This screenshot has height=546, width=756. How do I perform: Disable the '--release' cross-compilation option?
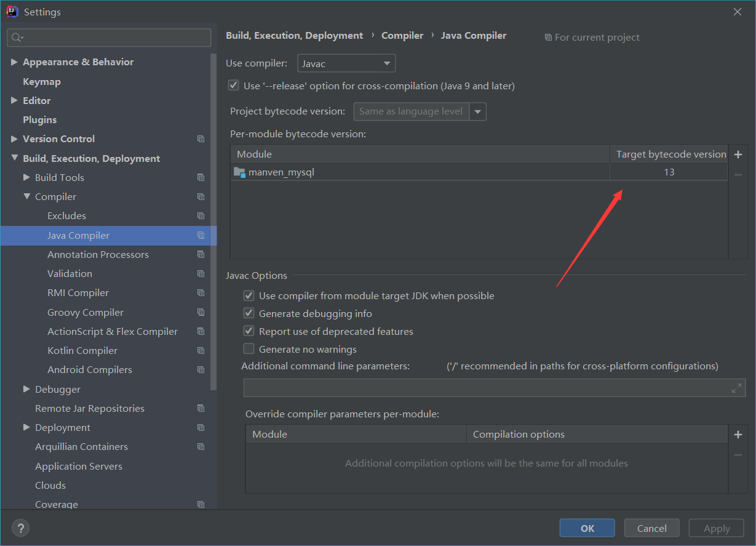click(233, 86)
